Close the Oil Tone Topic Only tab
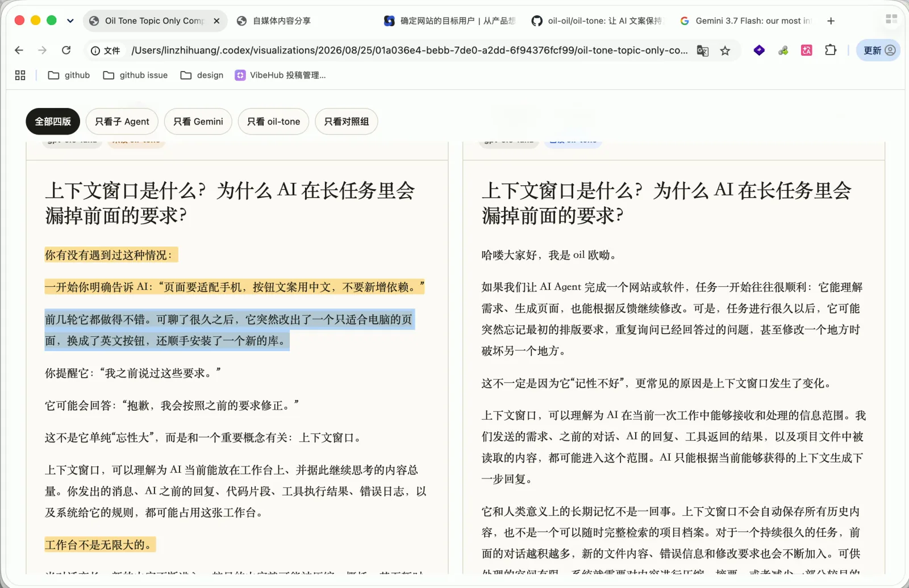This screenshot has width=909, height=588. pos(216,21)
